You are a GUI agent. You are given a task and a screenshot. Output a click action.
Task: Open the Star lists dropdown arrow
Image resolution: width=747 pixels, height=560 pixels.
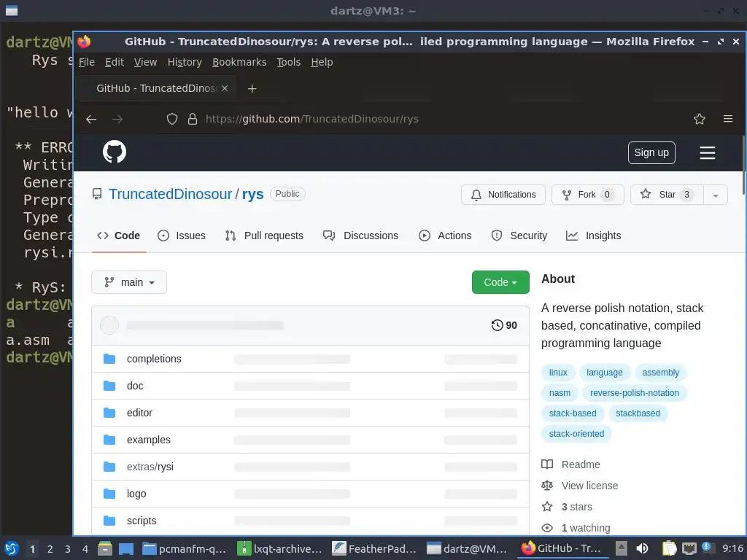click(715, 195)
